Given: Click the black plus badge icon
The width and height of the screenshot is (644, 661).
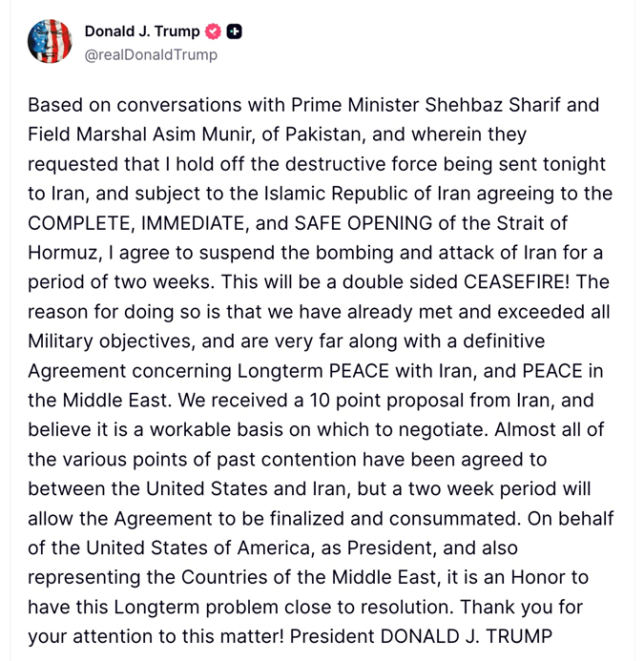Looking at the screenshot, I should [x=234, y=31].
